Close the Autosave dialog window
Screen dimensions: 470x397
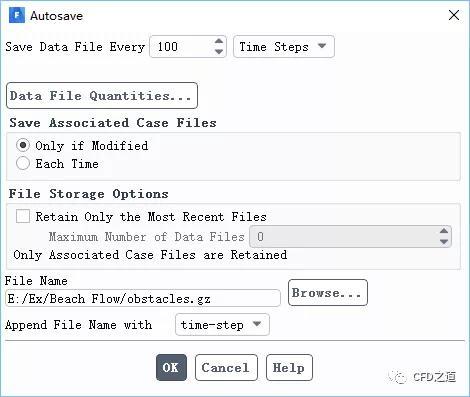point(454,15)
